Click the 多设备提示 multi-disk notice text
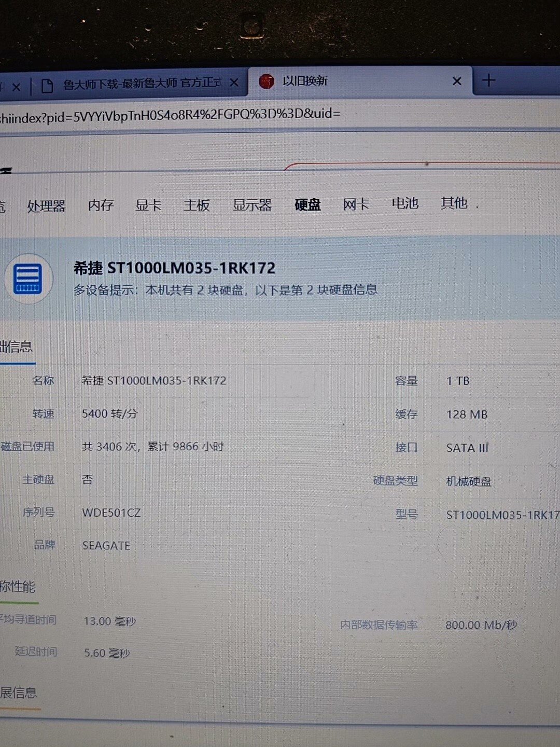The height and width of the screenshot is (747, 560). coord(225,290)
